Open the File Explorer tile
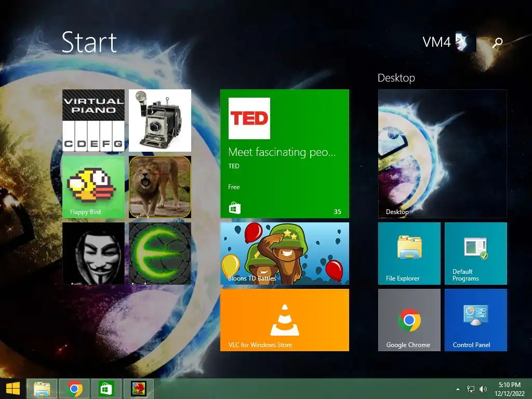The height and width of the screenshot is (399, 532). (409, 254)
